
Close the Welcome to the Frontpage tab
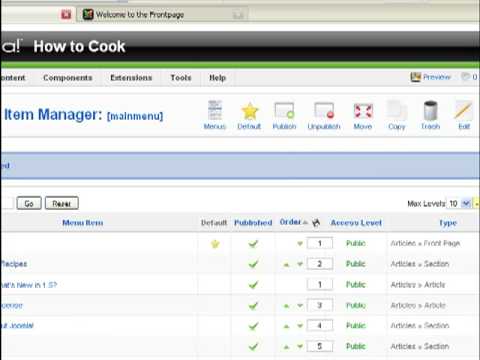click(x=238, y=15)
